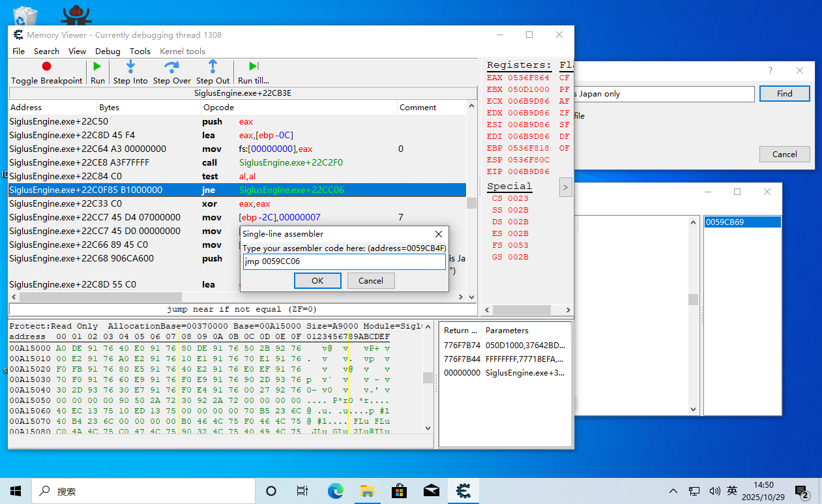Click the Find button in the search dialog
Screen dimensions: 822x504
tap(784, 93)
